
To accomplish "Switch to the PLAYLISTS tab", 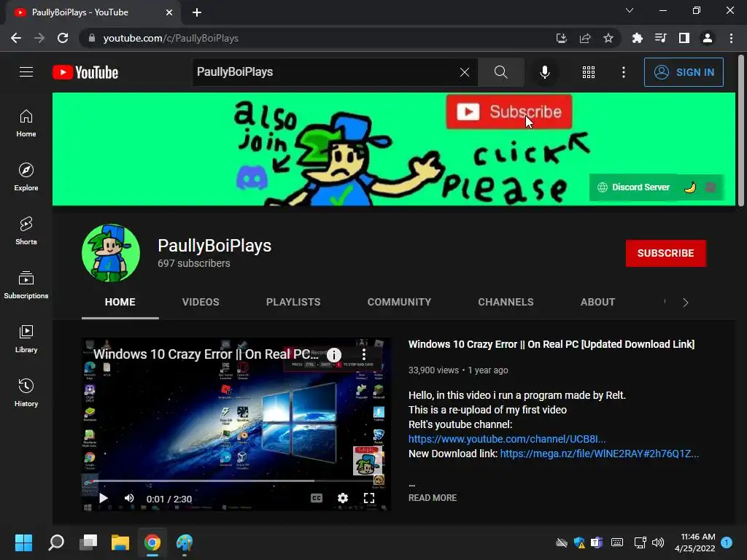I will tap(293, 302).
